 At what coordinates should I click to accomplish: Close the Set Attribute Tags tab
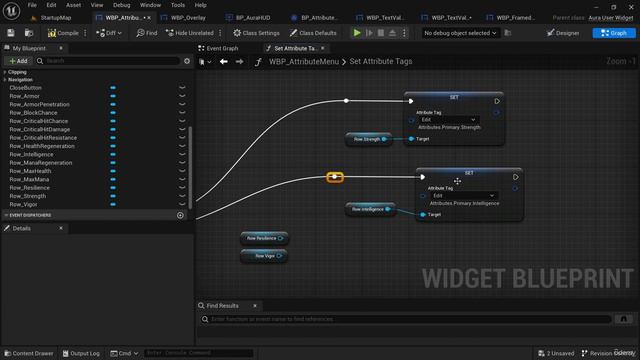point(322,49)
